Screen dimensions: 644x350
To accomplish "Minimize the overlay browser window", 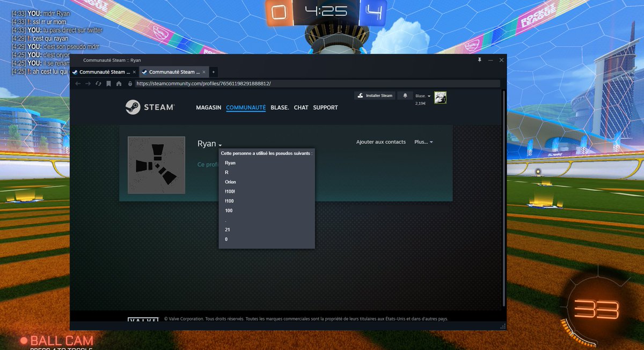I will (x=491, y=60).
